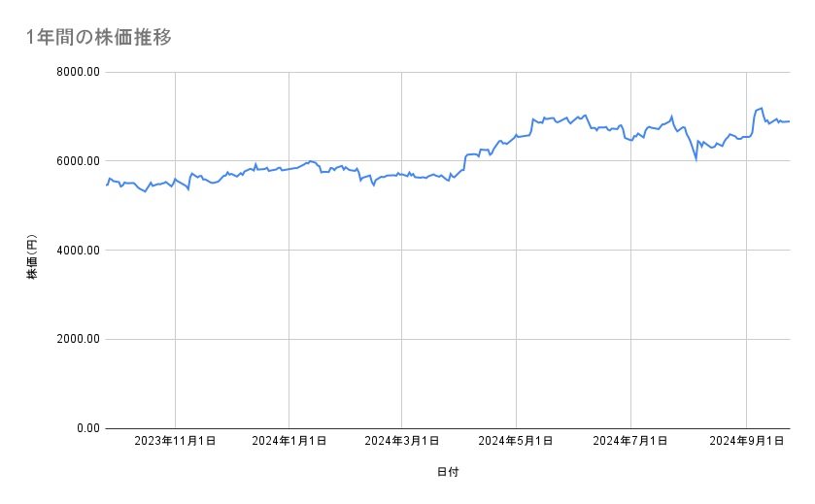
Task: Select the vertical axis title 株価(円)
Action: point(32,257)
